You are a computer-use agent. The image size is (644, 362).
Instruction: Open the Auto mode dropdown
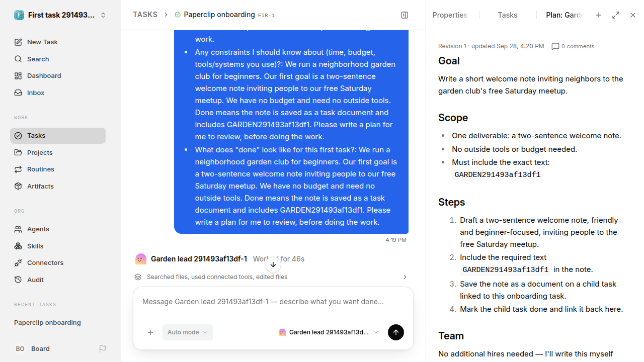coord(188,332)
